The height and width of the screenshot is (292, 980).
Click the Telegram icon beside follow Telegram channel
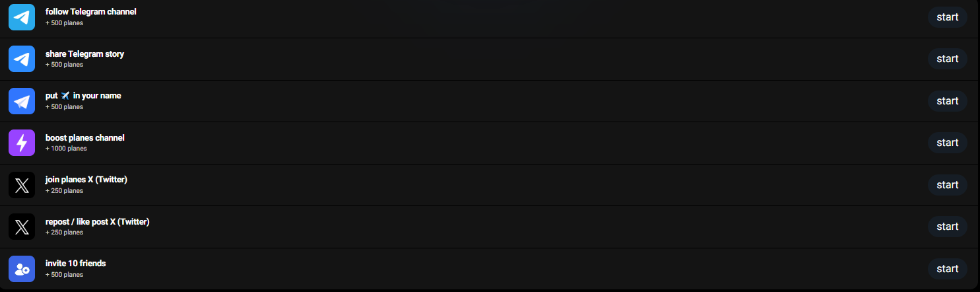point(22,17)
